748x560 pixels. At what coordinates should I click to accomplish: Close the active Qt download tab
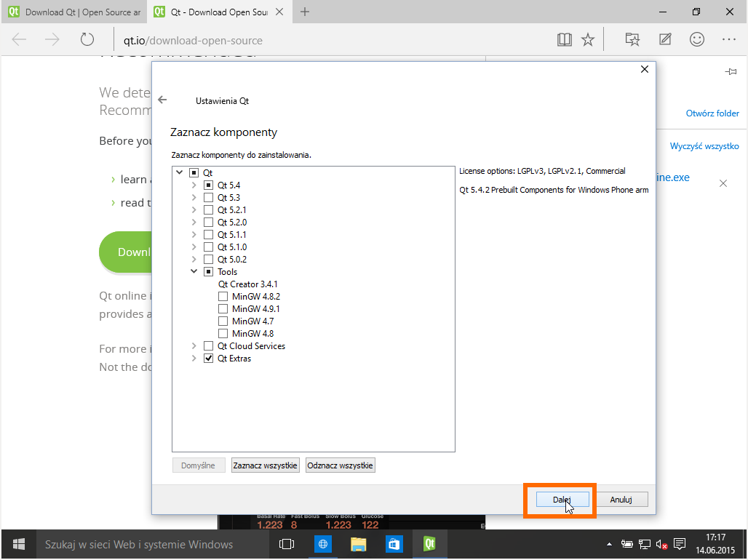click(x=279, y=12)
